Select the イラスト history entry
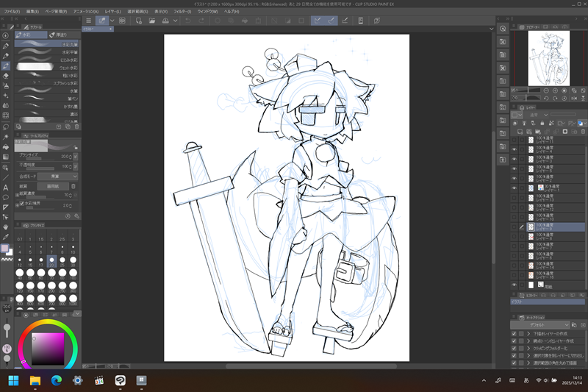 (x=548, y=302)
